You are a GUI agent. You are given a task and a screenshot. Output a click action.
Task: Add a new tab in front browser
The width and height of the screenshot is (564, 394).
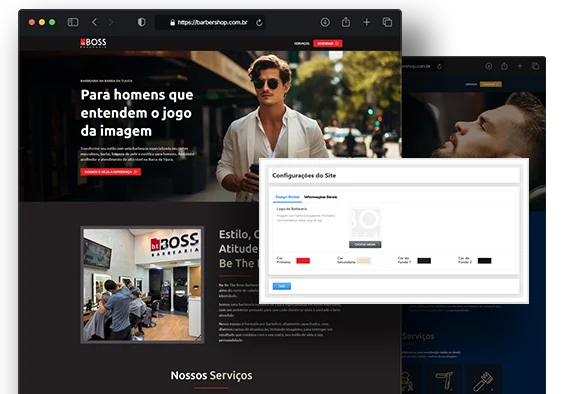click(x=367, y=22)
